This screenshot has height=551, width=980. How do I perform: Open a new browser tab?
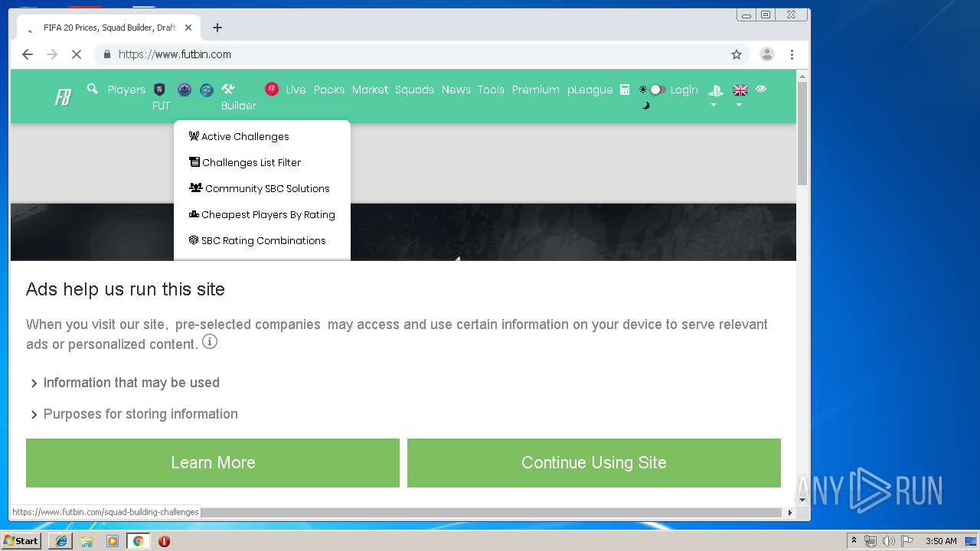click(x=217, y=28)
